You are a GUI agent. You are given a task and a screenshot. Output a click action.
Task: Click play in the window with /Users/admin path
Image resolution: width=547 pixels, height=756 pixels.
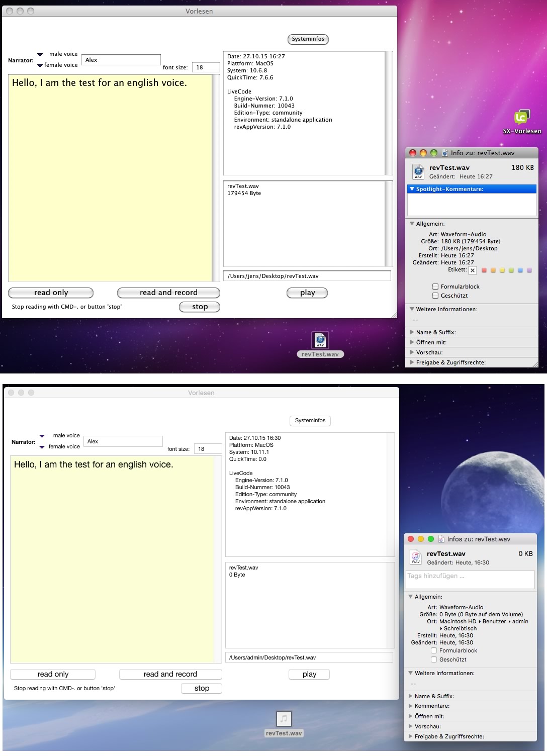tap(309, 674)
